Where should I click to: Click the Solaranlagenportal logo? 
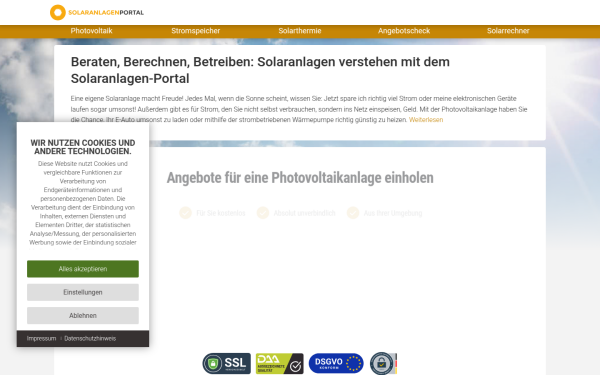(x=97, y=12)
